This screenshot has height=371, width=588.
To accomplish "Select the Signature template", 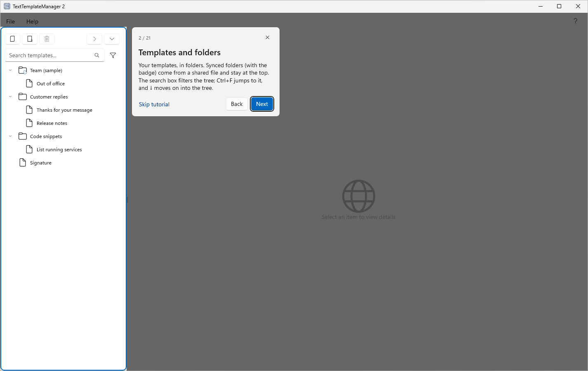I will click(x=41, y=163).
